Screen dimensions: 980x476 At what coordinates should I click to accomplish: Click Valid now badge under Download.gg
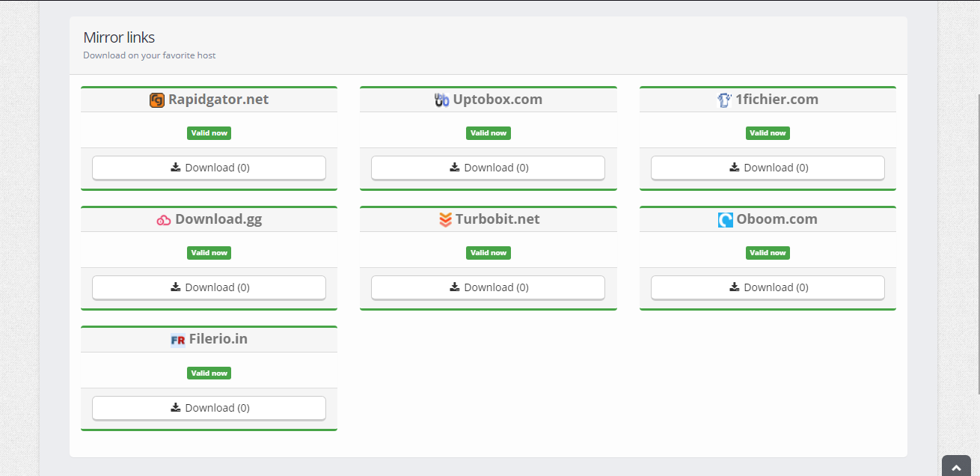209,253
